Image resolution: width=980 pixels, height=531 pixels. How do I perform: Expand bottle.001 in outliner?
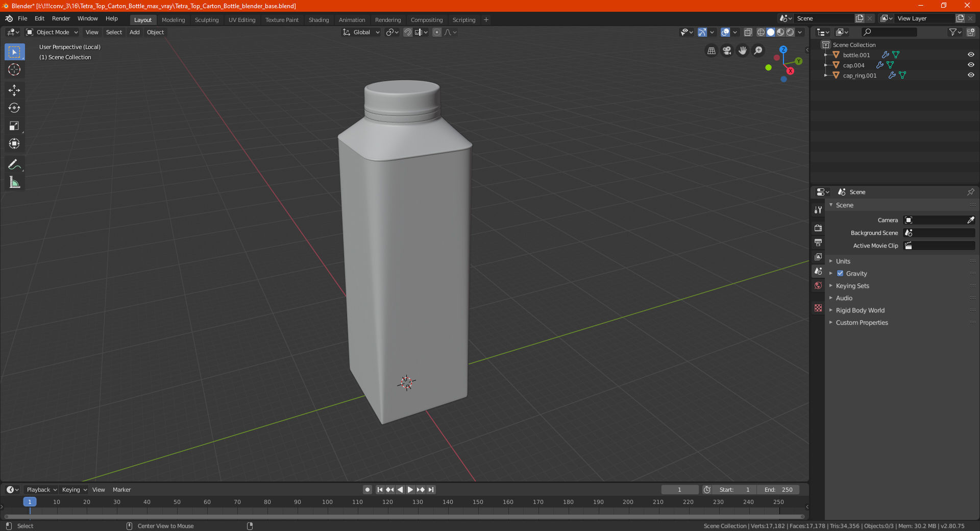(826, 55)
